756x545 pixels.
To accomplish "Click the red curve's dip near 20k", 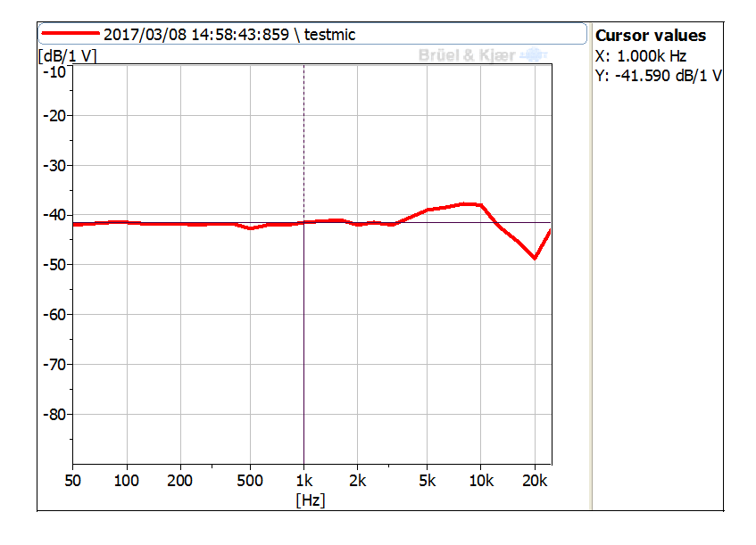I will coord(535,258).
